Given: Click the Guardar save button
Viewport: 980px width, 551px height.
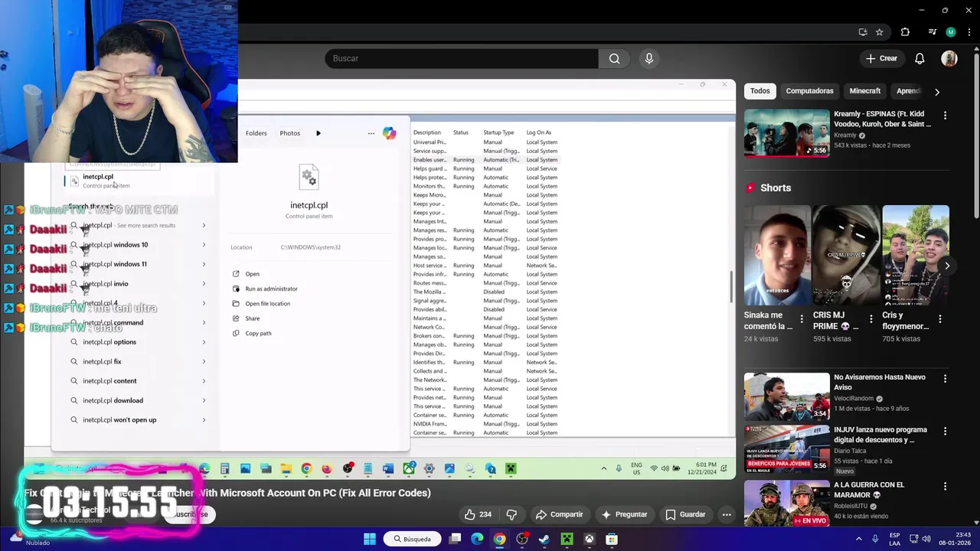Looking at the screenshot, I should click(685, 514).
